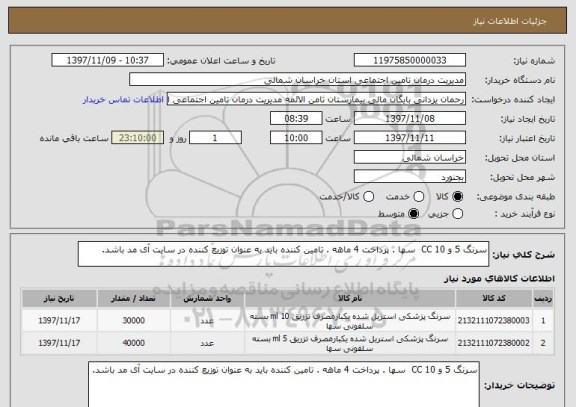Click the شرح کلی نیاز text area
The width and height of the screenshot is (576, 407).
(x=283, y=254)
